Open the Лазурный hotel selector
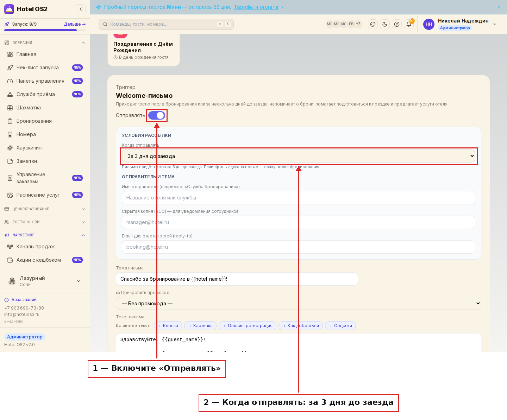The width and height of the screenshot is (507, 420). click(45, 281)
